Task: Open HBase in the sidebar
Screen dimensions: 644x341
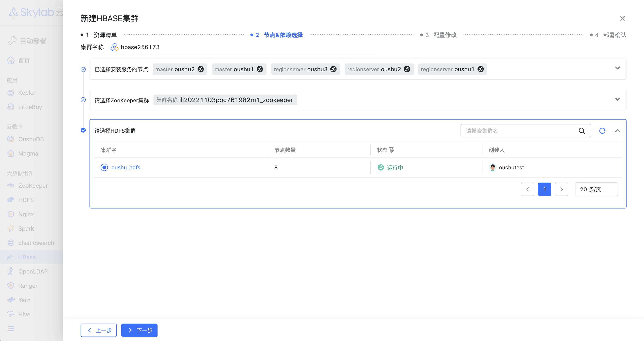Action: click(x=31, y=257)
